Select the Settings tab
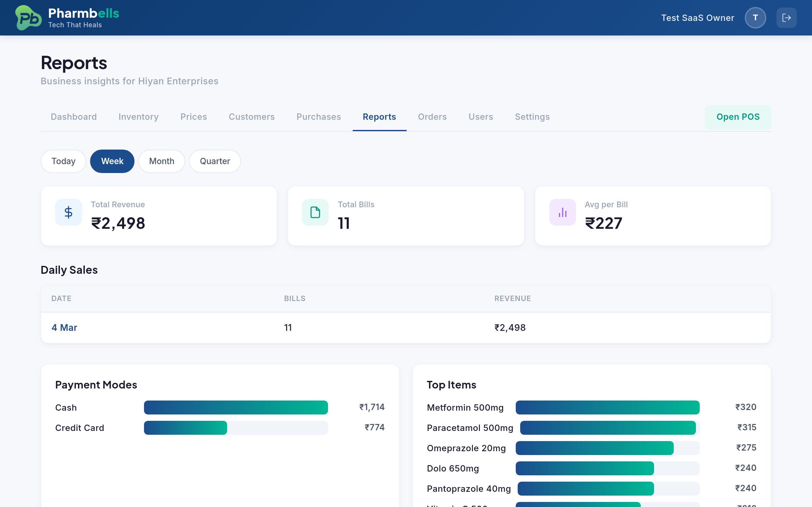The width and height of the screenshot is (812, 507). pyautogui.click(x=532, y=117)
